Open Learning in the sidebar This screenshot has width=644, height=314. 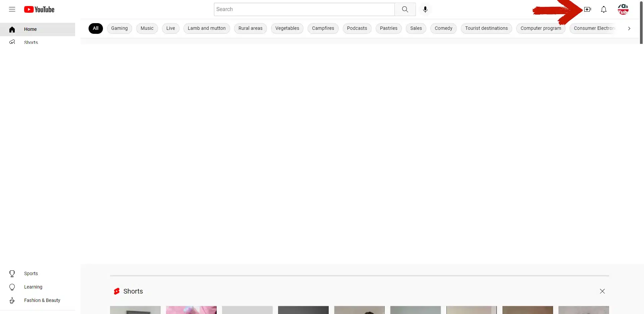point(33,287)
